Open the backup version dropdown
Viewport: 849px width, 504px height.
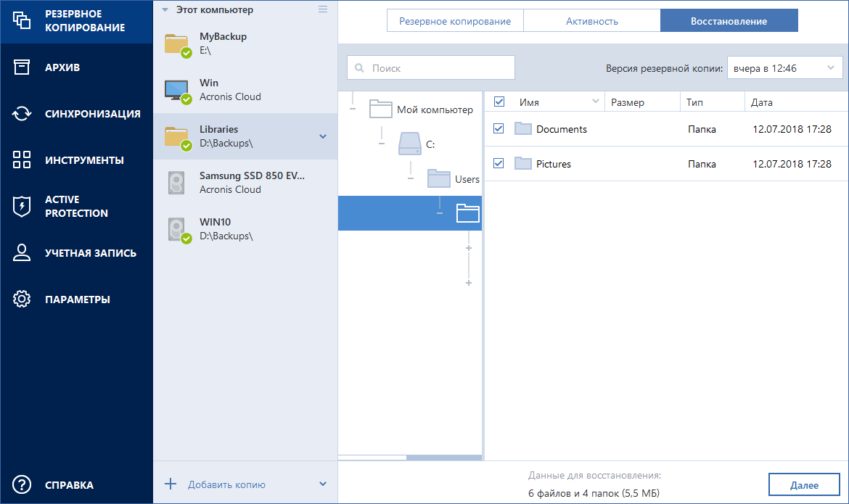[x=784, y=68]
